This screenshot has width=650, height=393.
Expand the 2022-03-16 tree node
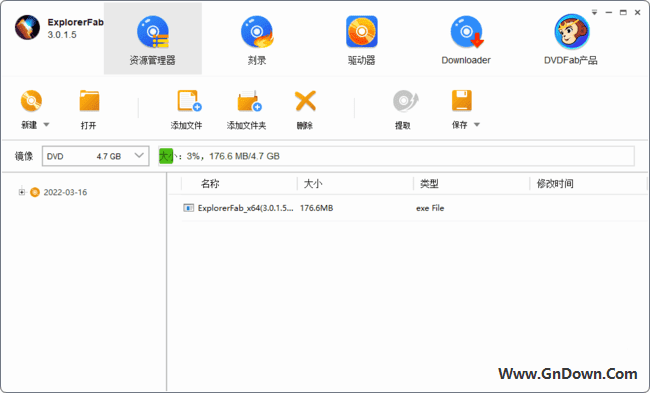click(x=22, y=192)
